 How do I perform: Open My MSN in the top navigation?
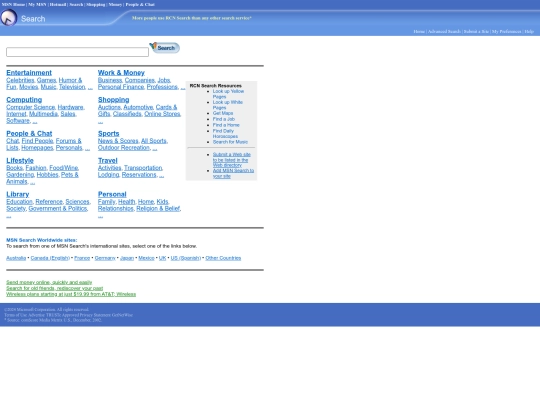point(37,4)
